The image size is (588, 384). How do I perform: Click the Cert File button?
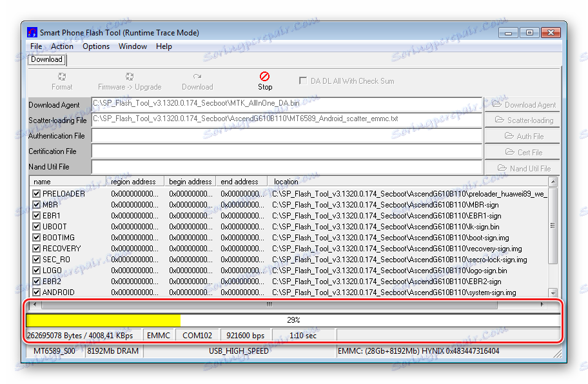(x=523, y=152)
